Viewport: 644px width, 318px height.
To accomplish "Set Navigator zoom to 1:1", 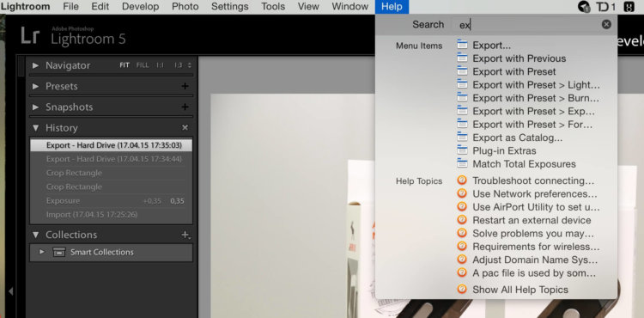I will (160, 65).
